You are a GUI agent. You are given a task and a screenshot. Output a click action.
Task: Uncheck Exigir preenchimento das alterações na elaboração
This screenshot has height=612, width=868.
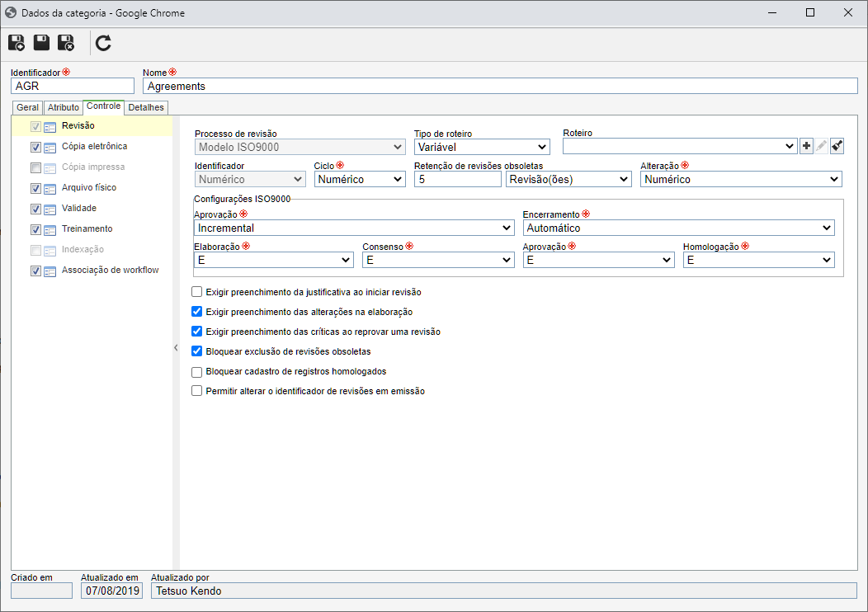[196, 312]
